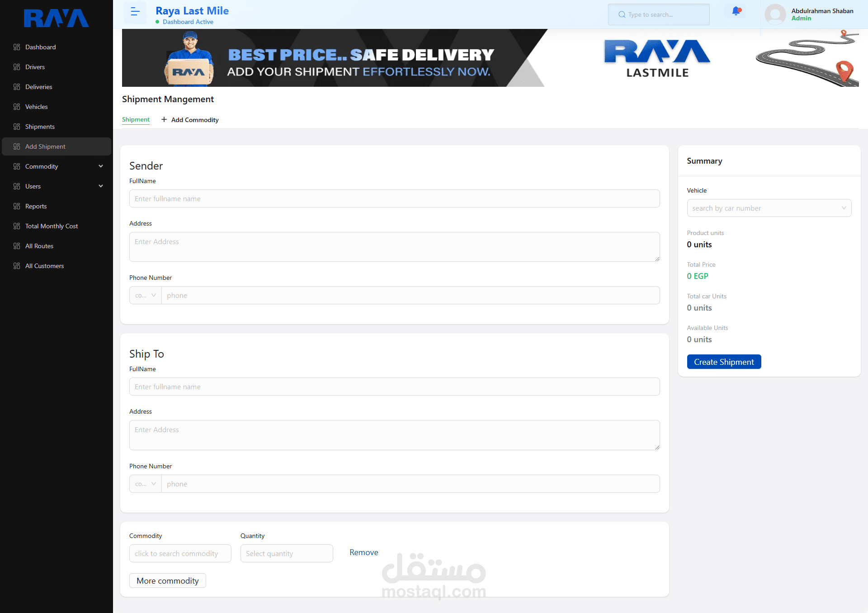868x613 pixels.
Task: Open the Select quantity dropdown
Action: (287, 553)
